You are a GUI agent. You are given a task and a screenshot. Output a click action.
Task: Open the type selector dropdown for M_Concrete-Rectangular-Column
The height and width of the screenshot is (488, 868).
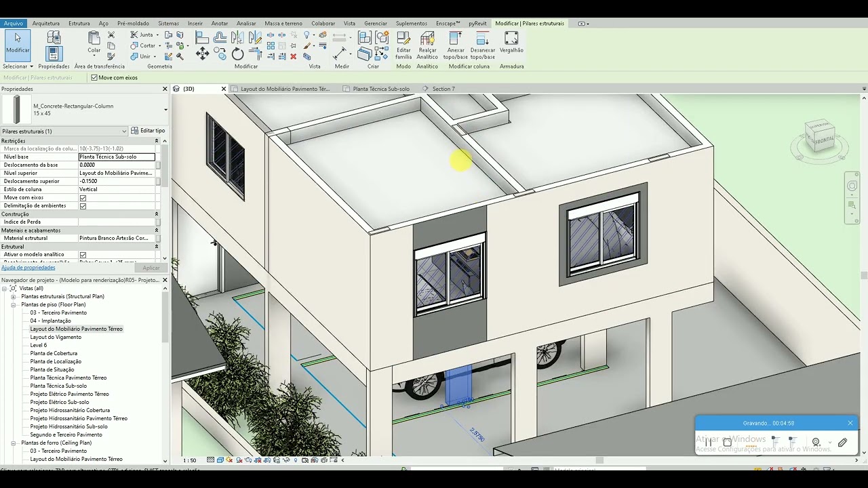click(x=165, y=110)
